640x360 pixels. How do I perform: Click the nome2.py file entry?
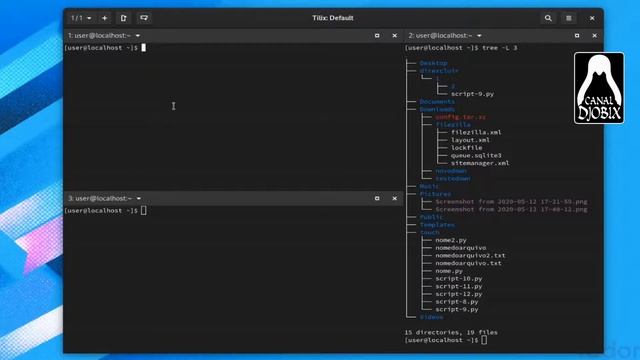pos(451,240)
